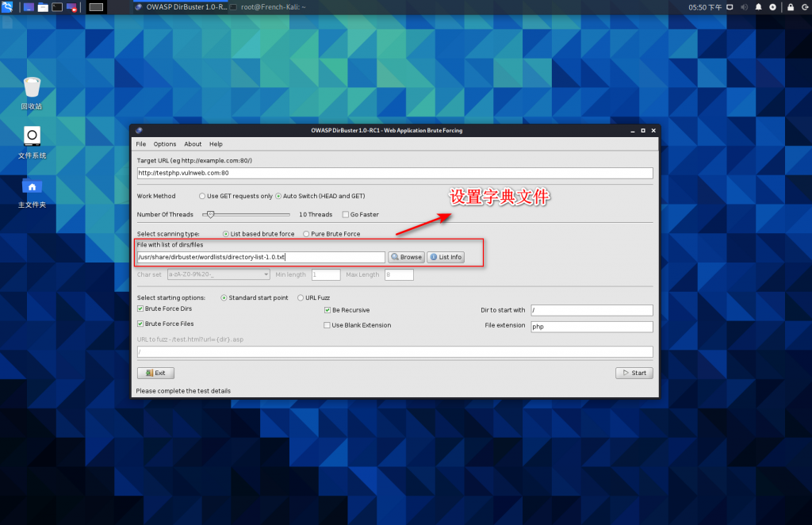Open the home folder (主文件夹) desktop icon

pos(32,192)
